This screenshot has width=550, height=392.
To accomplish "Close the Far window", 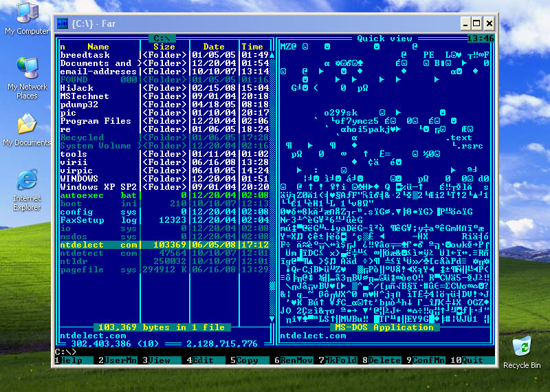I will (489, 23).
